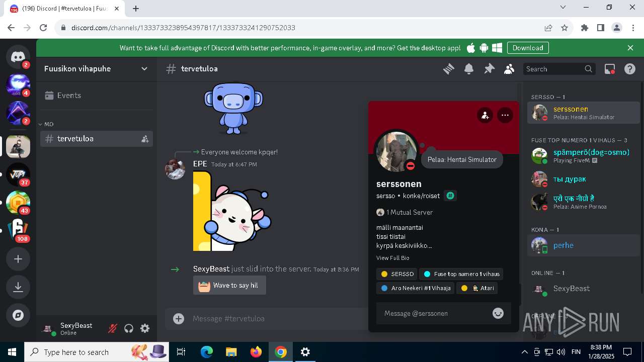The image size is (644, 362).
Task: Click the Wave to say hi button
Action: point(229,285)
